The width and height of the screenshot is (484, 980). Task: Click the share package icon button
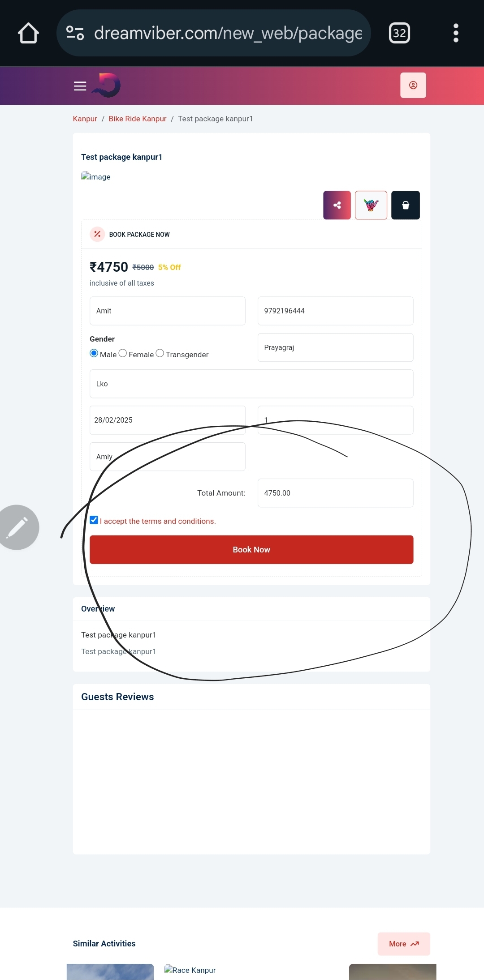[337, 205]
